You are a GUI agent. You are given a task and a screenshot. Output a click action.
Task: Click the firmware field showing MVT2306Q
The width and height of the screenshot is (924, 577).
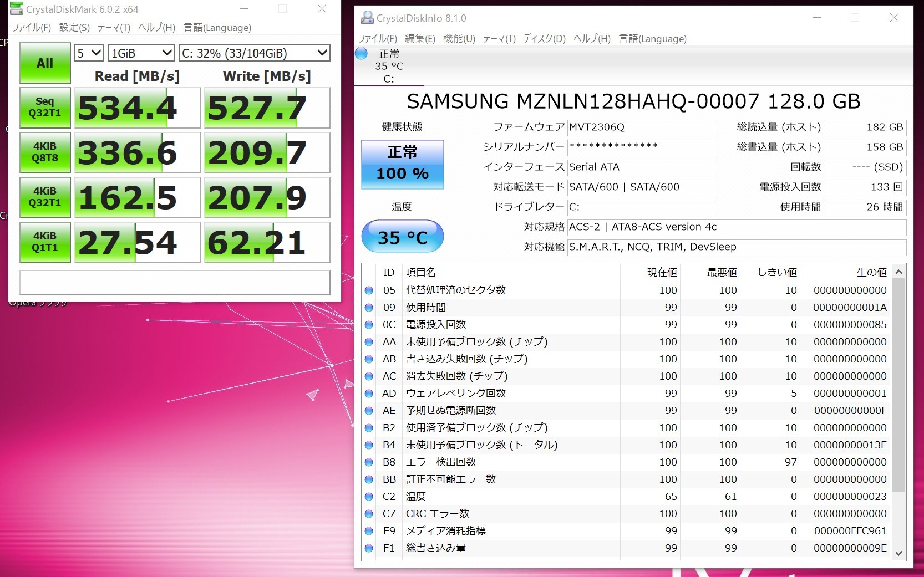pos(642,127)
